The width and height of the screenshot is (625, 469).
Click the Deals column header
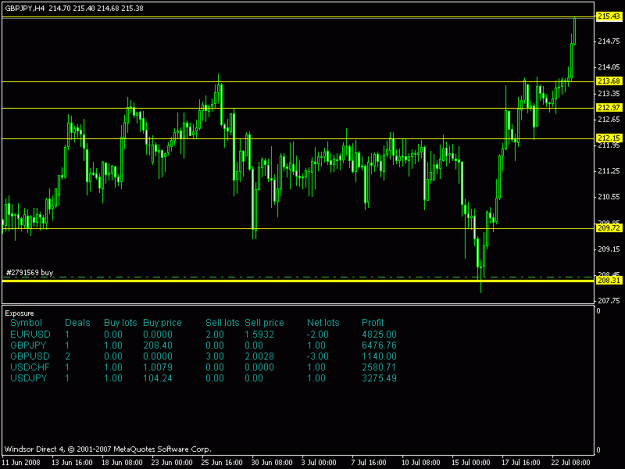click(77, 323)
